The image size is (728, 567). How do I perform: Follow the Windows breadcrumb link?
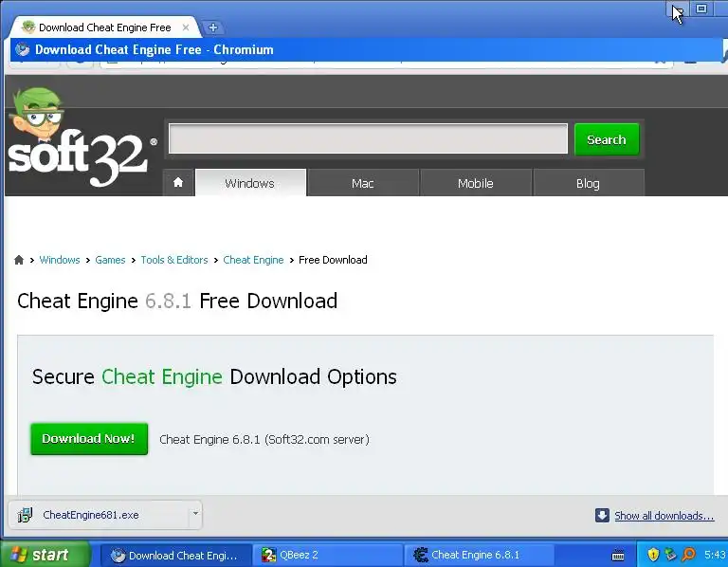(x=60, y=260)
